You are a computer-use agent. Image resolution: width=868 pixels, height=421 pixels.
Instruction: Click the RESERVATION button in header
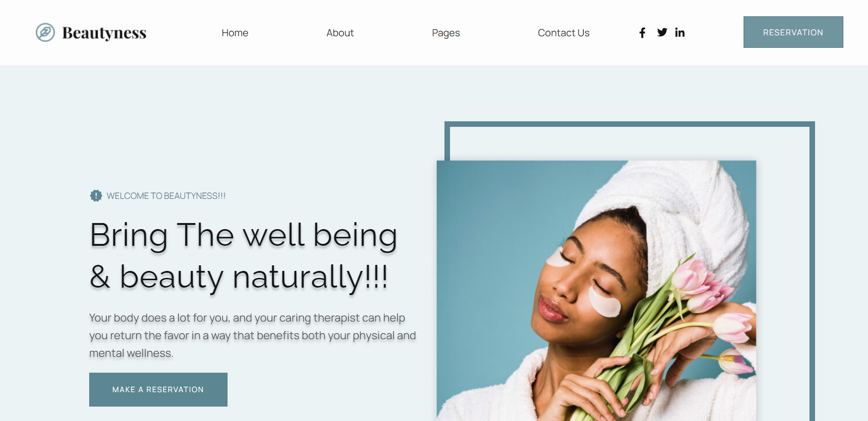pos(793,32)
